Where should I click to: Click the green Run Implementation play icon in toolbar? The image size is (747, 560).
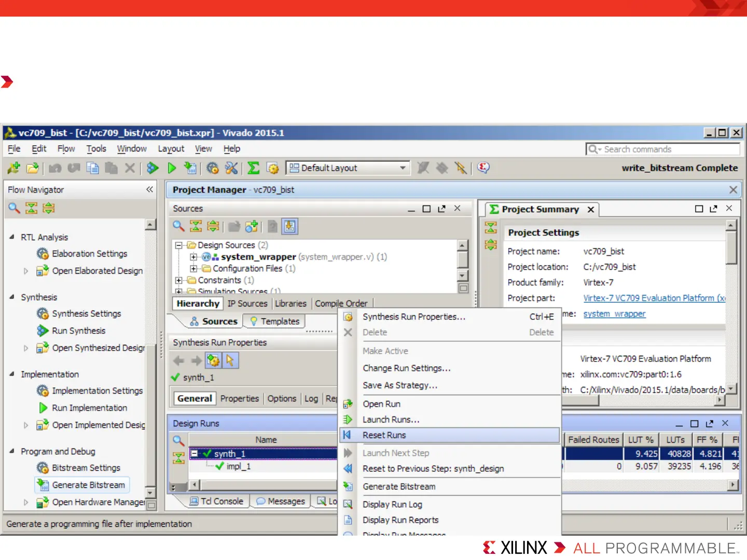[x=172, y=168]
